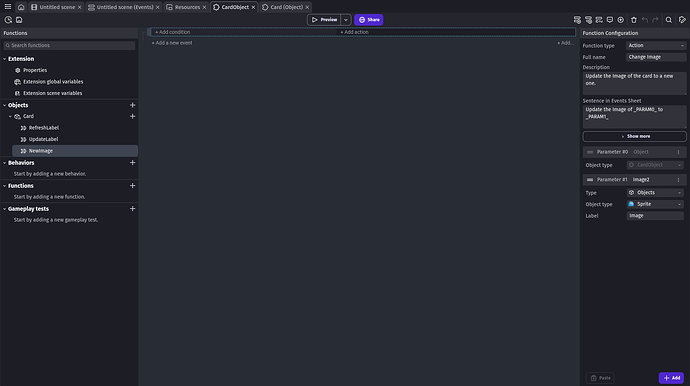Screen dimensions: 690x386
Task: Open Extension scene variables
Action: point(52,93)
